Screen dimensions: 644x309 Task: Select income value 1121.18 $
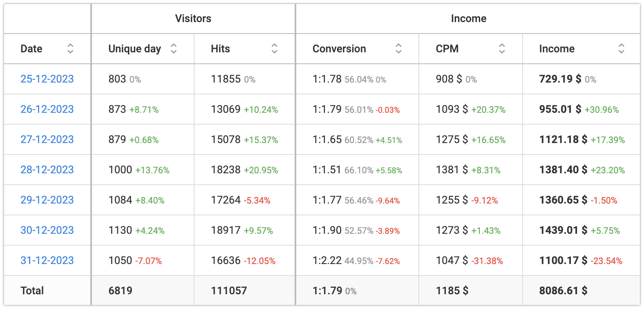pyautogui.click(x=563, y=139)
